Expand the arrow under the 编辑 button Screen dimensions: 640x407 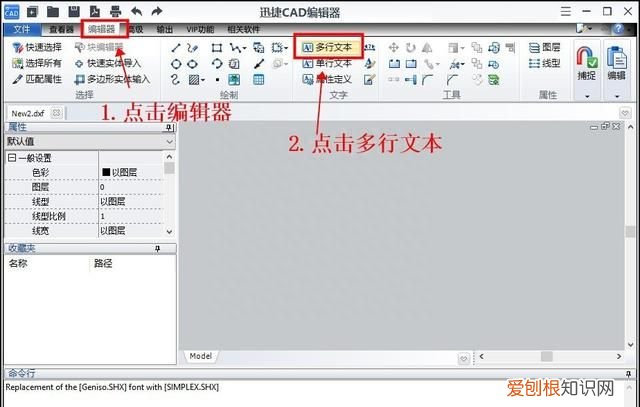(617, 96)
